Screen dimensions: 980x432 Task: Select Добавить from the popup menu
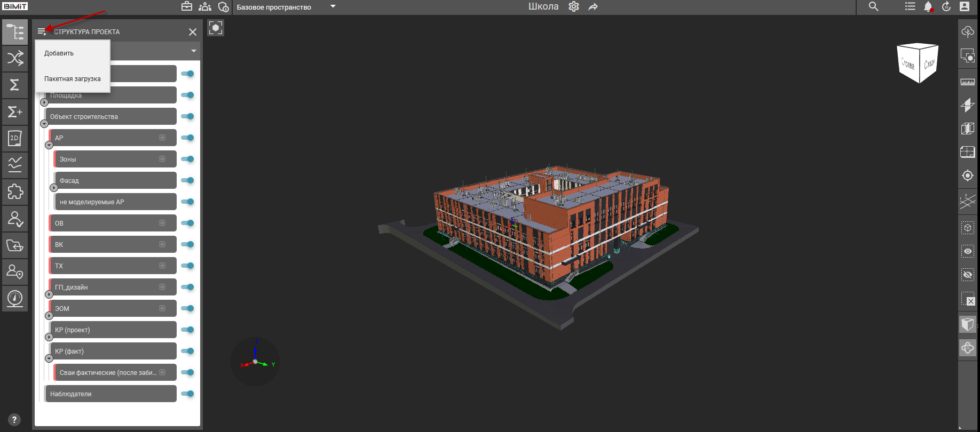(x=59, y=53)
